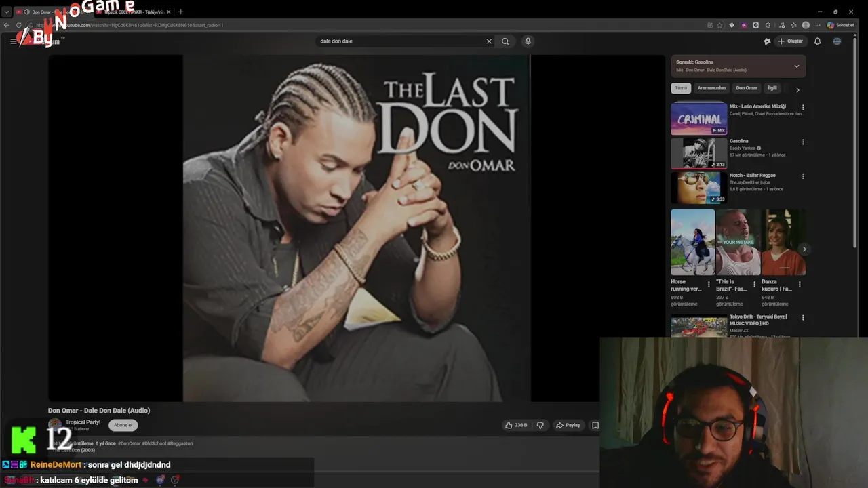Click the Tropical Party channel avatar

(55, 425)
